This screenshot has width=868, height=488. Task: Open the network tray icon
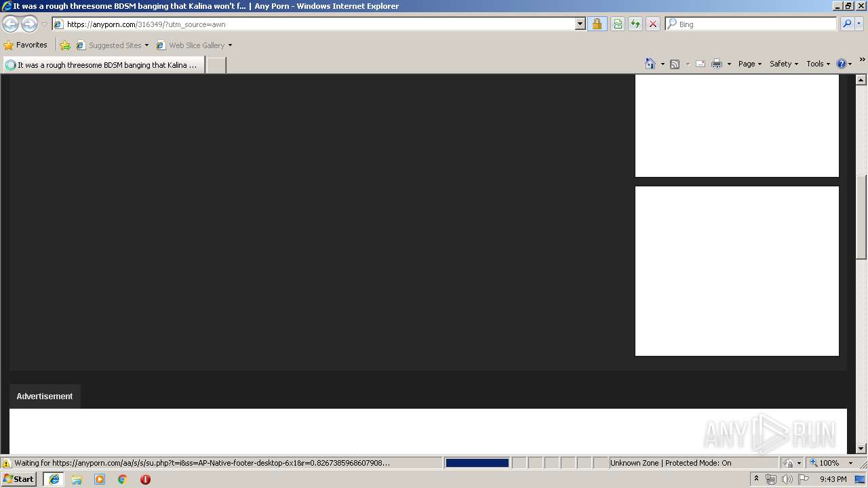point(771,479)
